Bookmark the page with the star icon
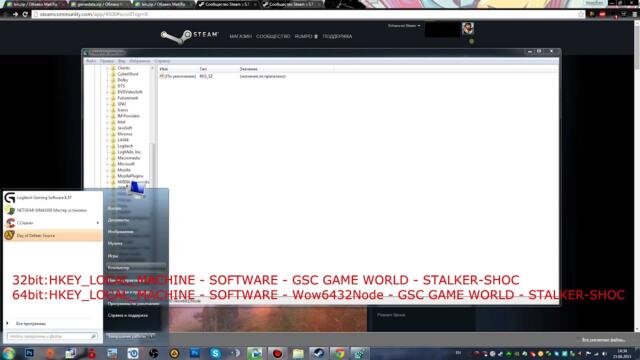 click(x=581, y=14)
